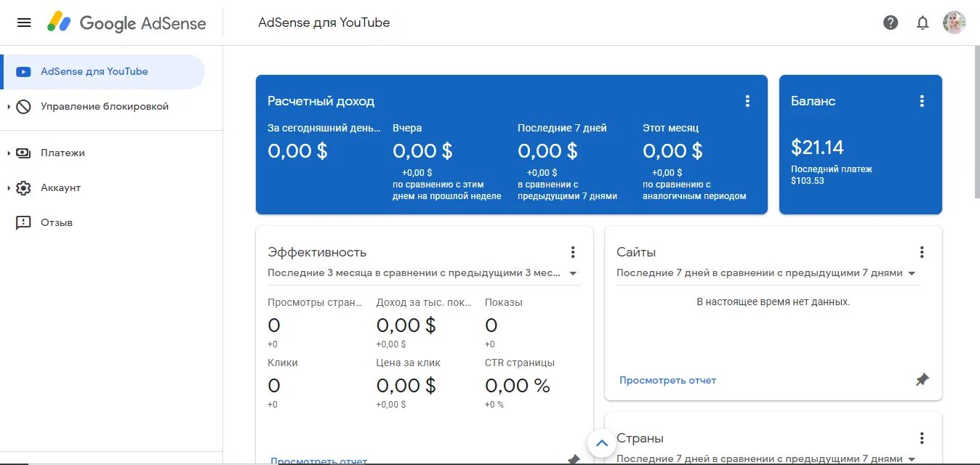This screenshot has height=465, width=980.
Task: Click Просмотреть отчет link in Сайты card
Action: click(x=667, y=380)
